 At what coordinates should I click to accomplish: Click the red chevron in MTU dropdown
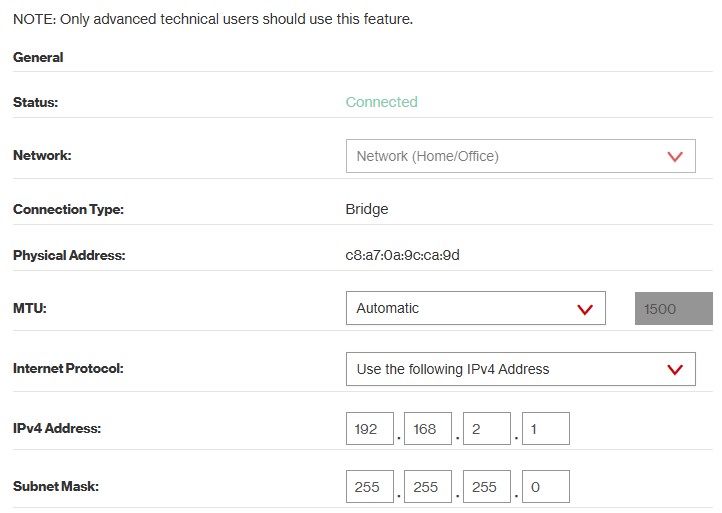pyautogui.click(x=585, y=309)
